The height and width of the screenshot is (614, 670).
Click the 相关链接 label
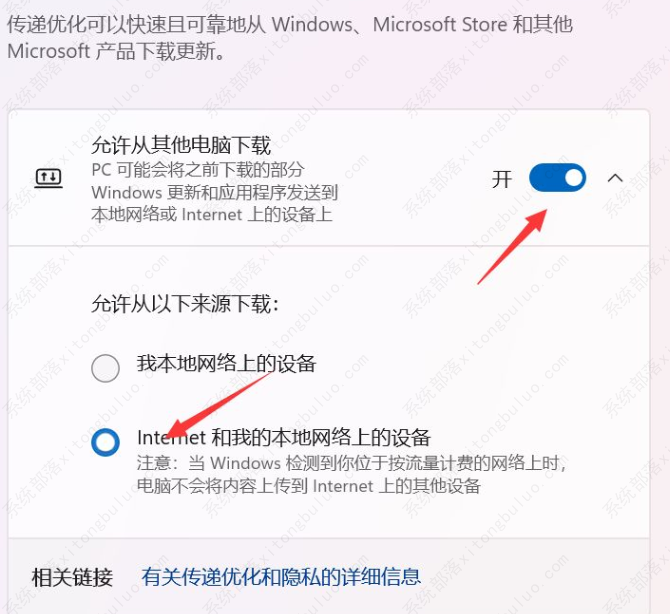click(x=72, y=578)
